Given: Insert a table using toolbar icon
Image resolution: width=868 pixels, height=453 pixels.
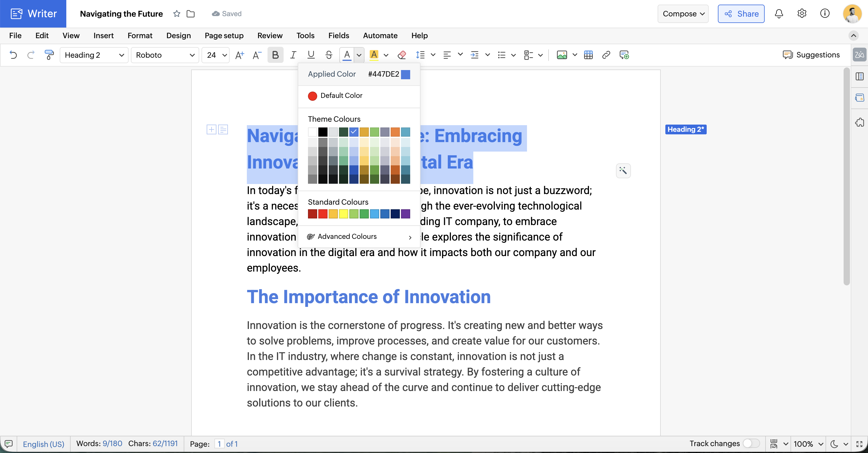Looking at the screenshot, I should coord(588,55).
